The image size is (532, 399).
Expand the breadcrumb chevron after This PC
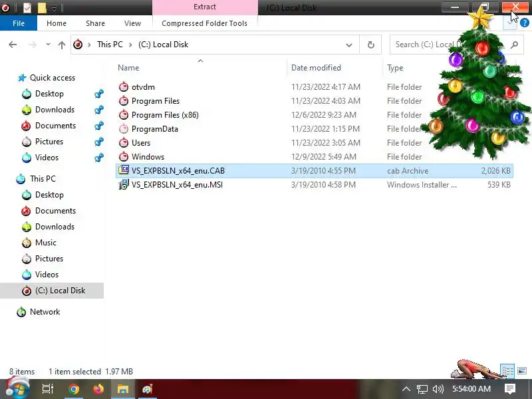click(130, 45)
